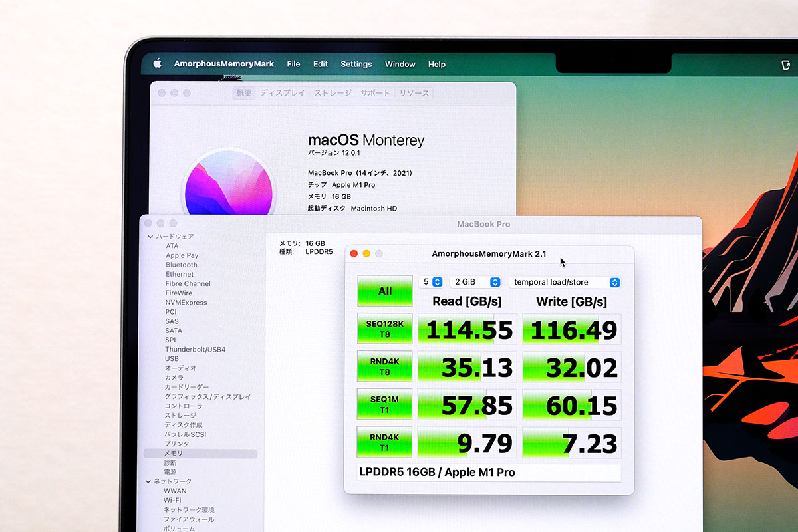Open the 2 GiB test size dropdown
This screenshot has width=798, height=532.
tap(475, 282)
